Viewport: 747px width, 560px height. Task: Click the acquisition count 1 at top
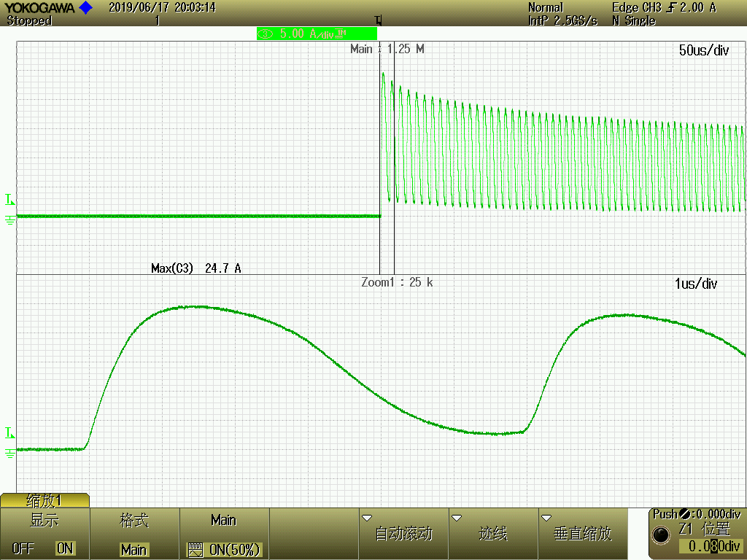158,21
